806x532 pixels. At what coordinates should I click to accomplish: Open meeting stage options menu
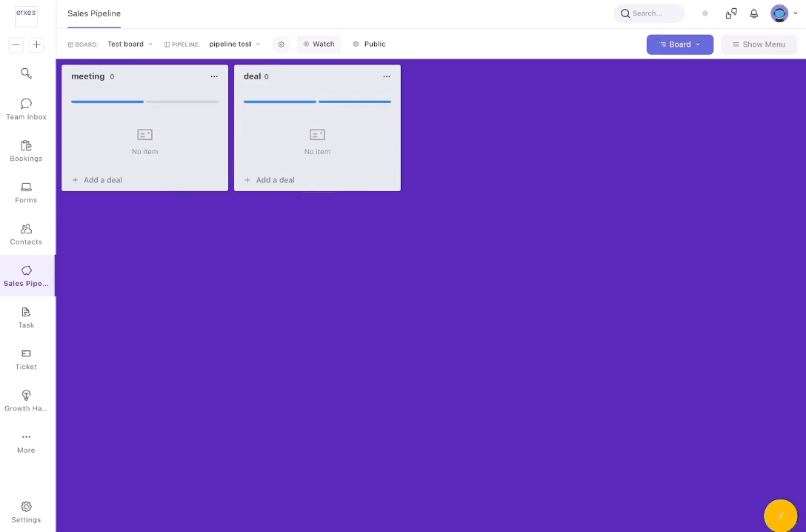(x=214, y=76)
